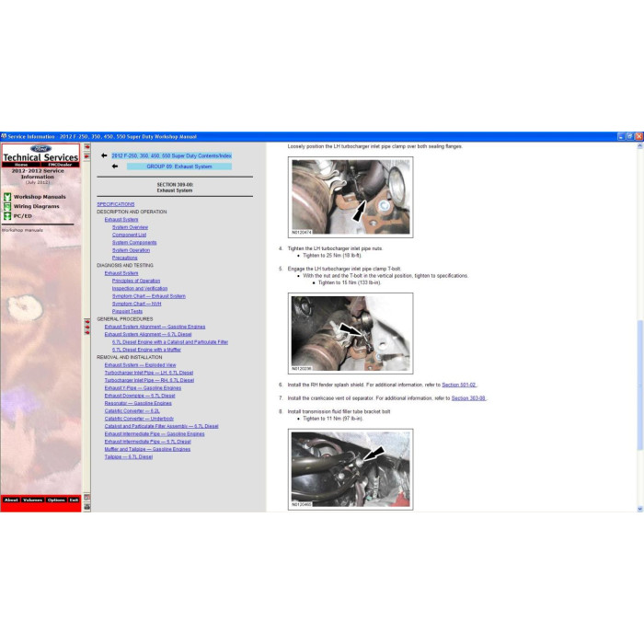Open Tailpipe — 6.7L Diesel link

pos(129,456)
